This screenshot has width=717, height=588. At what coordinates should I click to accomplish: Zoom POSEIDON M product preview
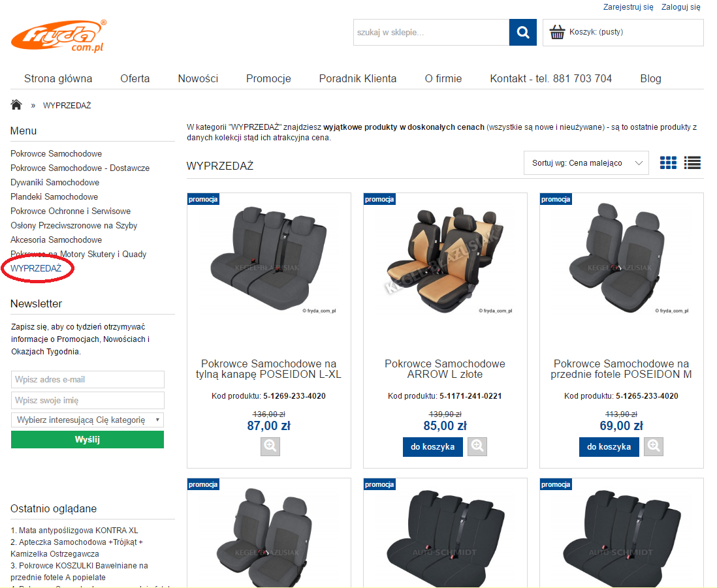pyautogui.click(x=654, y=446)
